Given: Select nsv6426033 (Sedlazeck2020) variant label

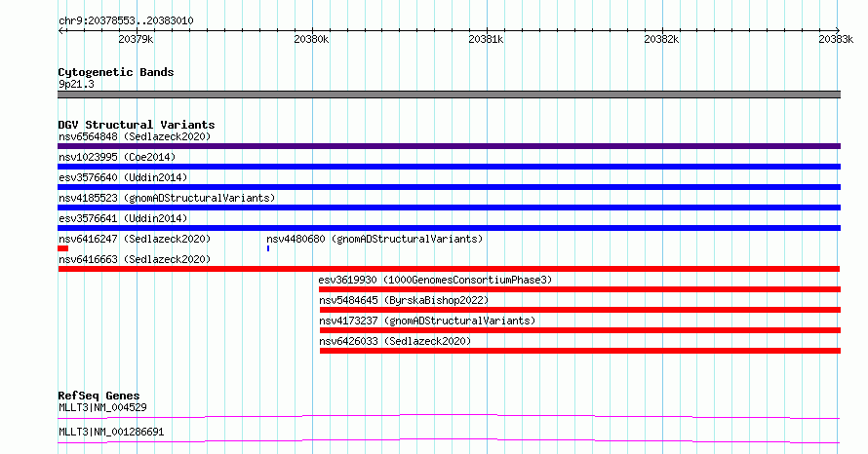Looking at the screenshot, I should pyautogui.click(x=395, y=341).
